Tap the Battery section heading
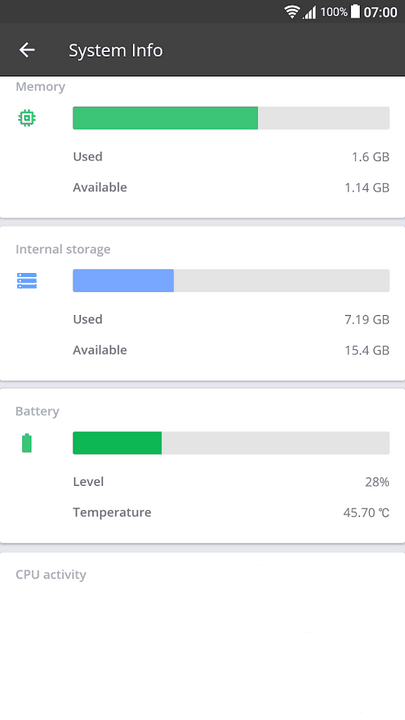 click(x=37, y=411)
